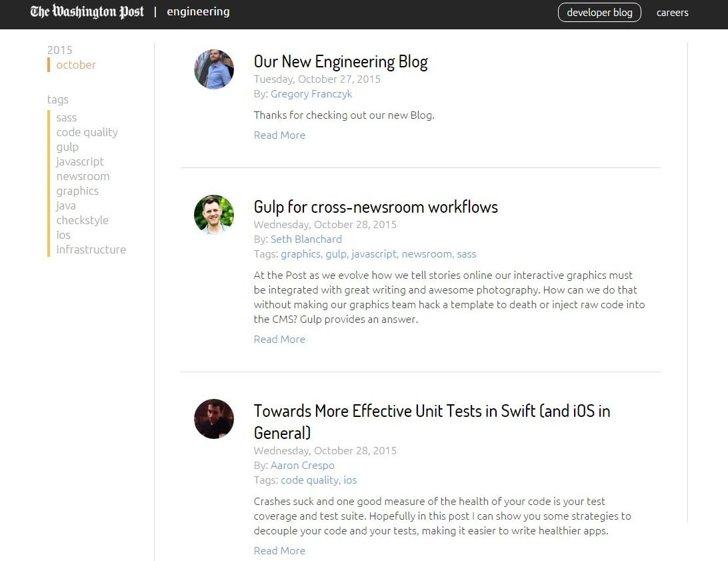Open Gulp for cross-newsroom workflows post
Screen dimensions: 728x561
coord(375,207)
